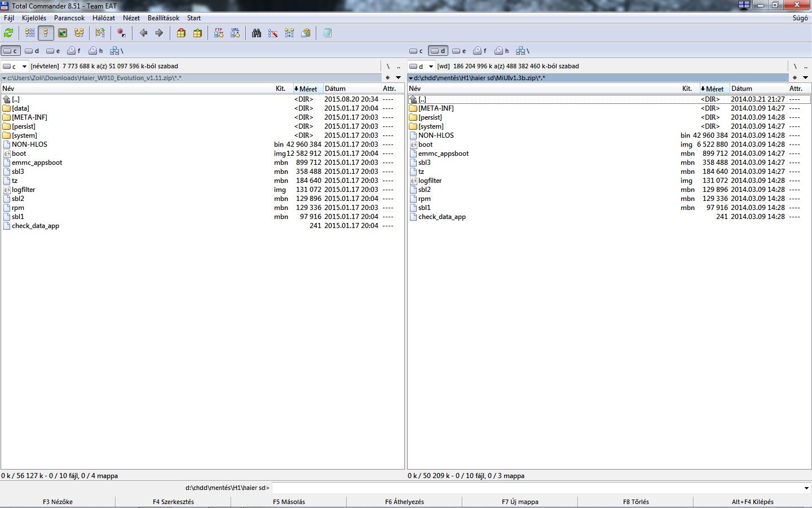Click the red star invert selection icon
The image size is (812, 508).
121,33
